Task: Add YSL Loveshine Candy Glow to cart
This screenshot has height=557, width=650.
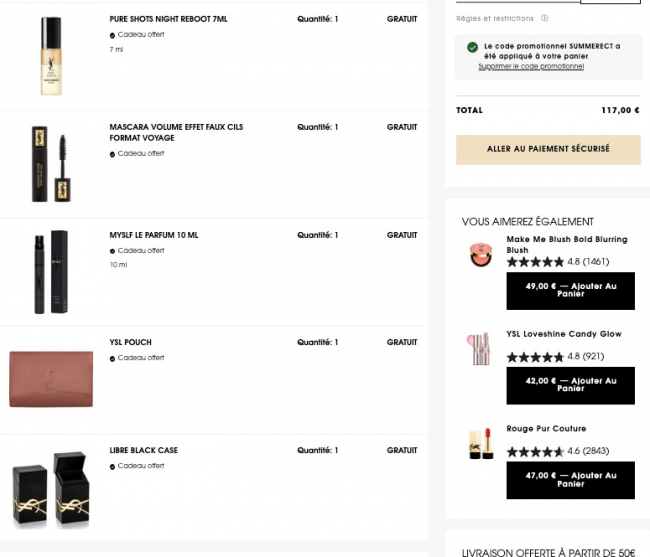Action: pos(570,385)
